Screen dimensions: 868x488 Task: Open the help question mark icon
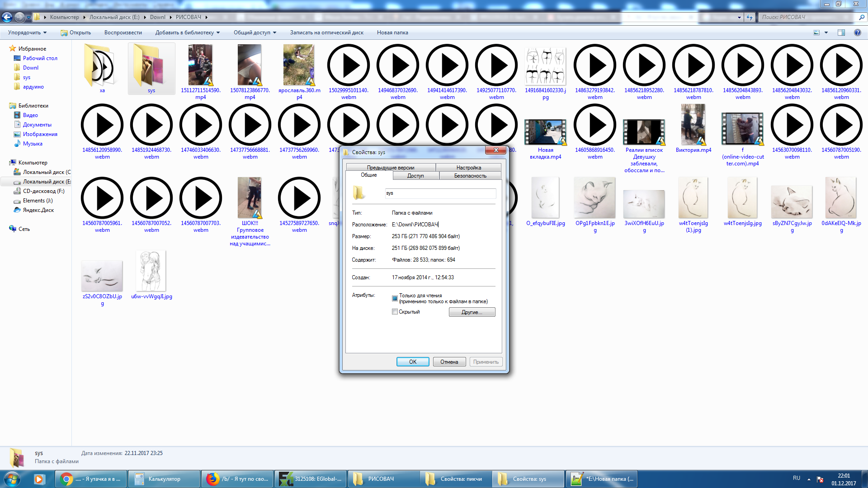pos(857,33)
